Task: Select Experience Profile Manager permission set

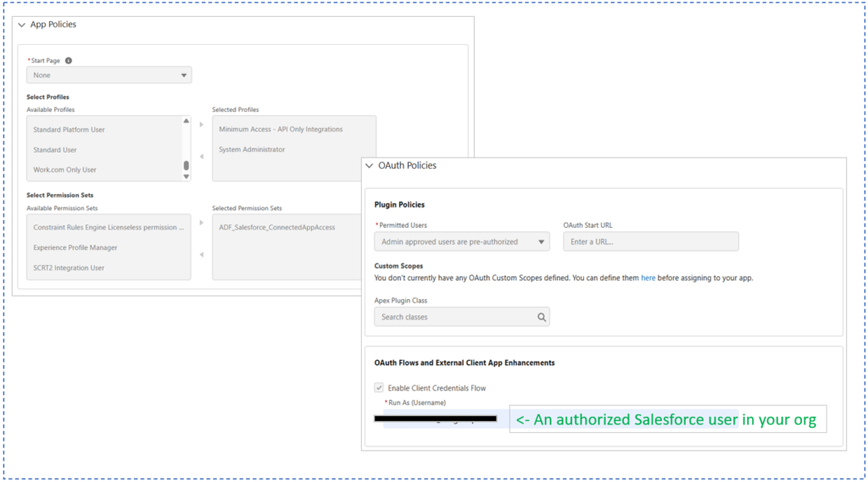Action: click(x=75, y=248)
